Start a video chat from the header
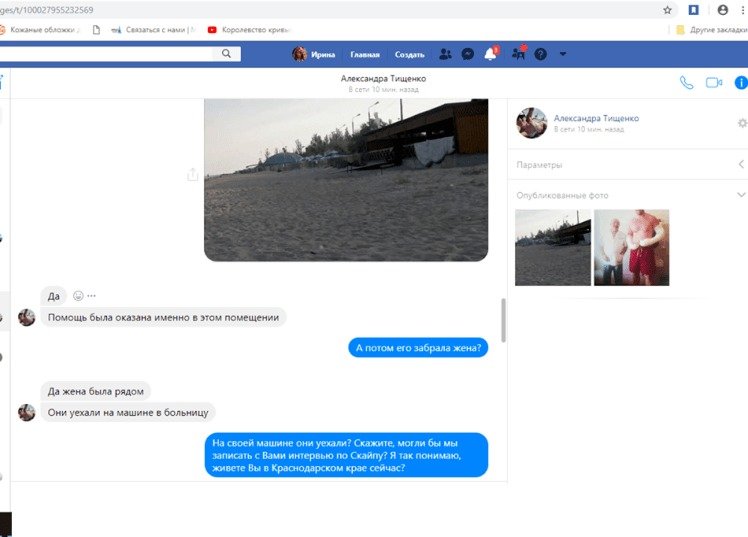748x537 pixels. (x=713, y=83)
